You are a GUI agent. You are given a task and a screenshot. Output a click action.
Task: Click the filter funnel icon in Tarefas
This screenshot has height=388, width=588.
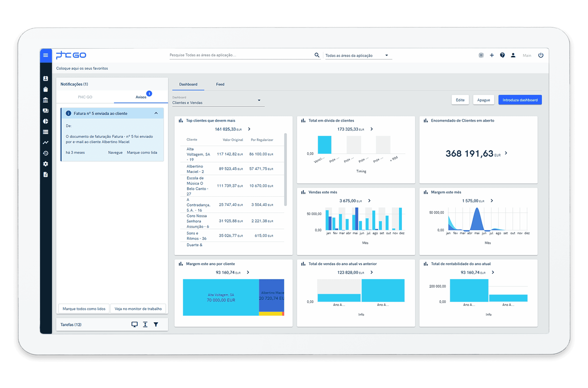tap(156, 324)
